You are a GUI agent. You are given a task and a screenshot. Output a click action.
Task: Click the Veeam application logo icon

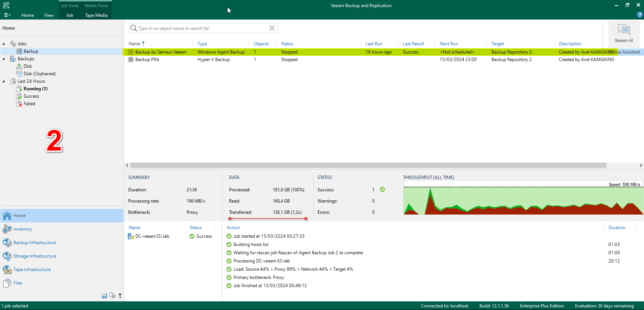[x=6, y=5]
